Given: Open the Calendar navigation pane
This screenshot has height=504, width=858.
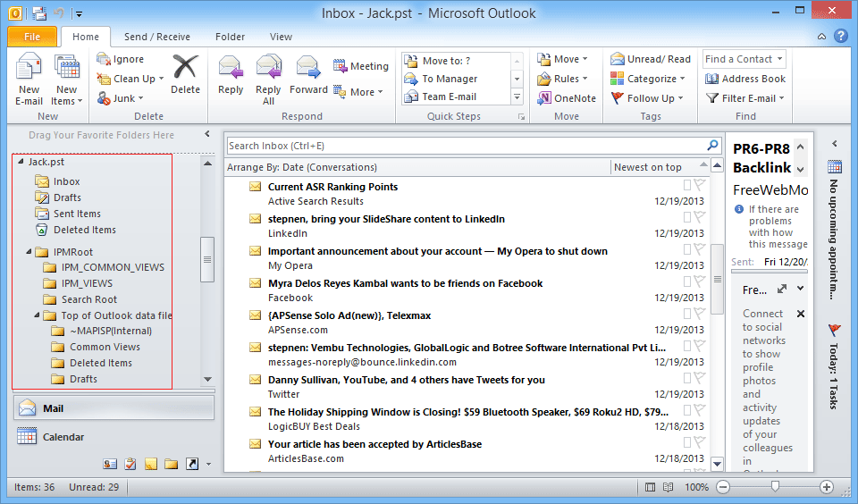Looking at the screenshot, I should [114, 437].
